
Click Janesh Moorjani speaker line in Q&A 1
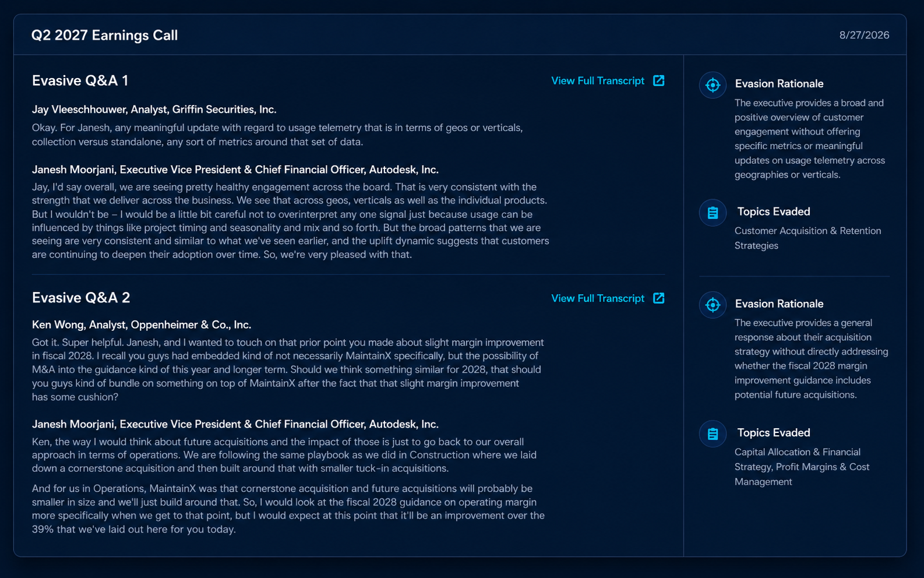point(235,170)
